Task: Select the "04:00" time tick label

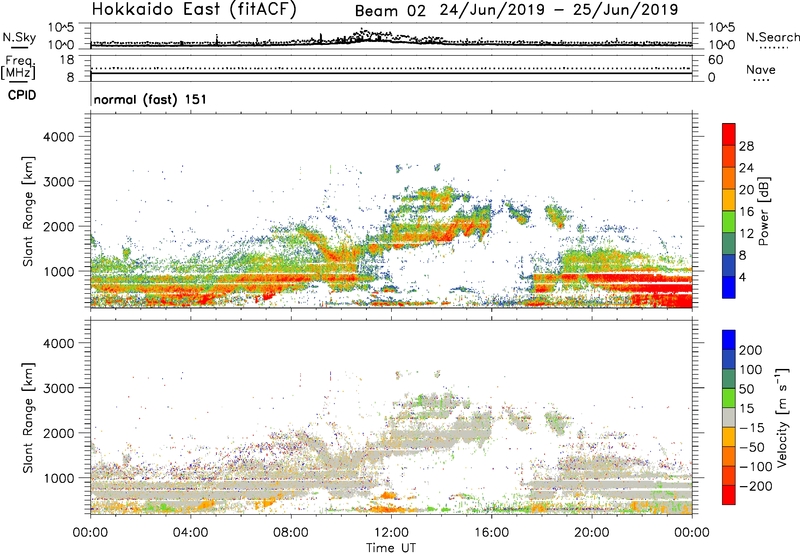Action: click(x=190, y=533)
